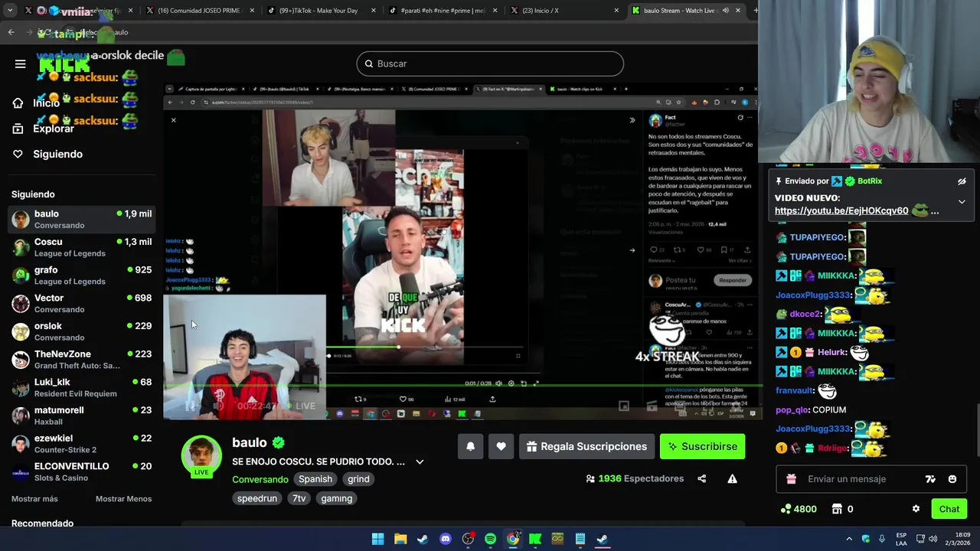Click baulo's live avatar below the stream

coord(201,455)
